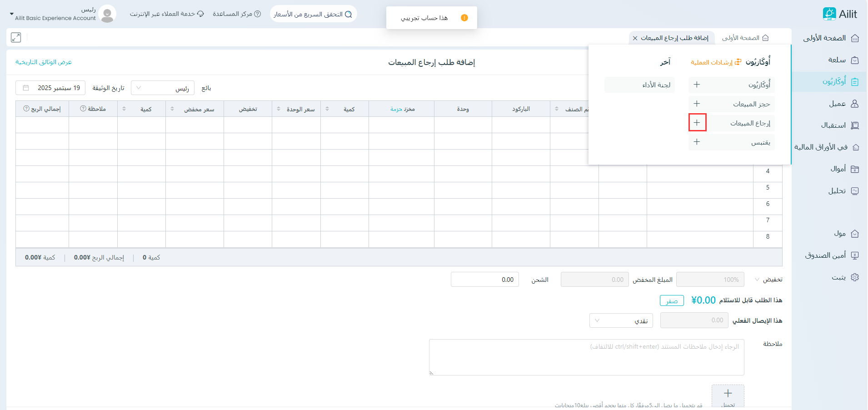The width and height of the screenshot is (868, 410).
Task: Open سلعة in the sidebar menu
Action: tap(837, 60)
